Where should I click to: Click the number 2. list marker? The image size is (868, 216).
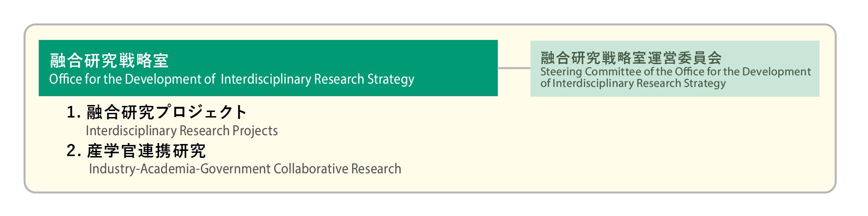[x=74, y=151]
